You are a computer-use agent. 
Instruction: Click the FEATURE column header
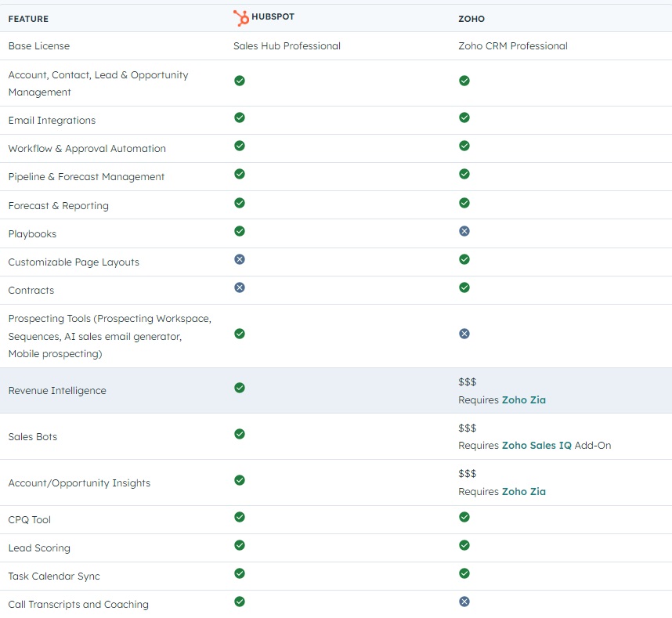tap(28, 19)
